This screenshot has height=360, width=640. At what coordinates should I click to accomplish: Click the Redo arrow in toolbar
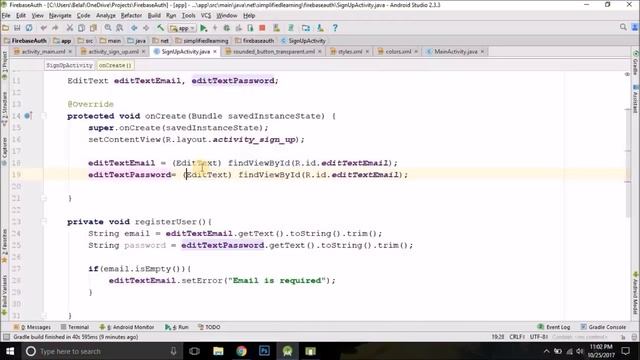coord(55,28)
